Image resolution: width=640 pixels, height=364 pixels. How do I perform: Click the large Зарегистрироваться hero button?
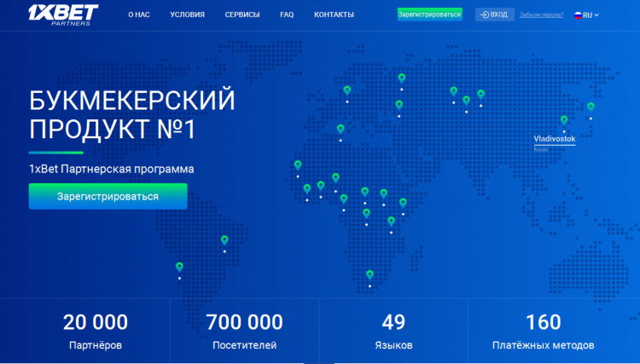point(108,196)
